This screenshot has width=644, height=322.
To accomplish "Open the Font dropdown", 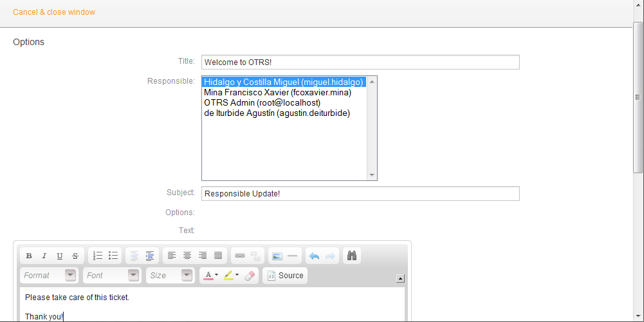I will 112,275.
